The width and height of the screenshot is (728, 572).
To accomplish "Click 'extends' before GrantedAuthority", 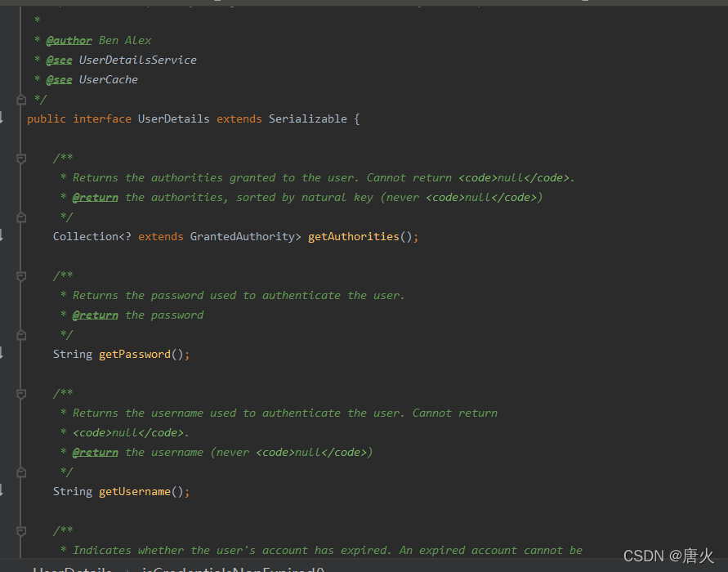I will [161, 237].
